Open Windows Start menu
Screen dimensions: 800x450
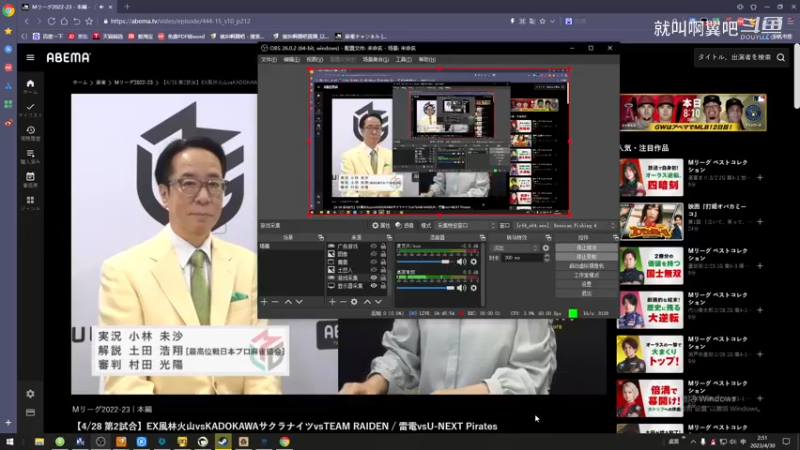pos(9,441)
